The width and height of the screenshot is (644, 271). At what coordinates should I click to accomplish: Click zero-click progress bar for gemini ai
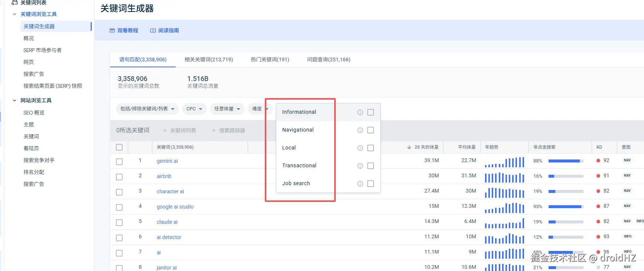(x=566, y=161)
